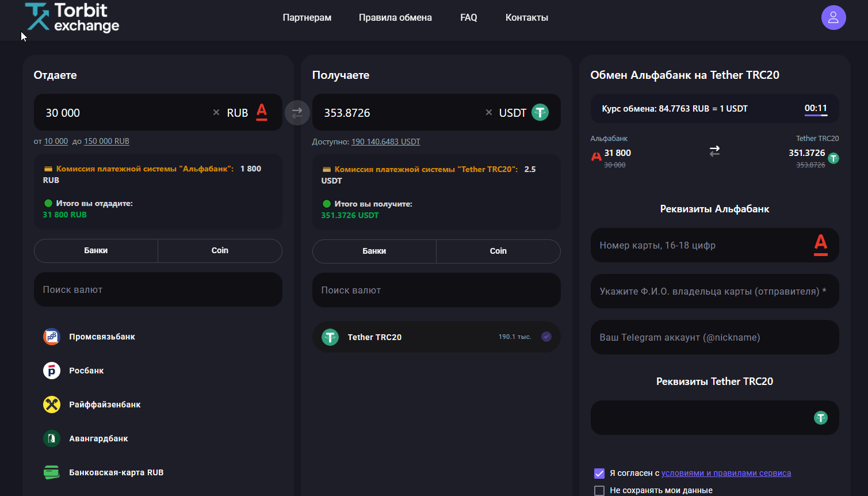Clear the 353.8726 USDT amount with X
868x496 pixels.
(x=489, y=113)
